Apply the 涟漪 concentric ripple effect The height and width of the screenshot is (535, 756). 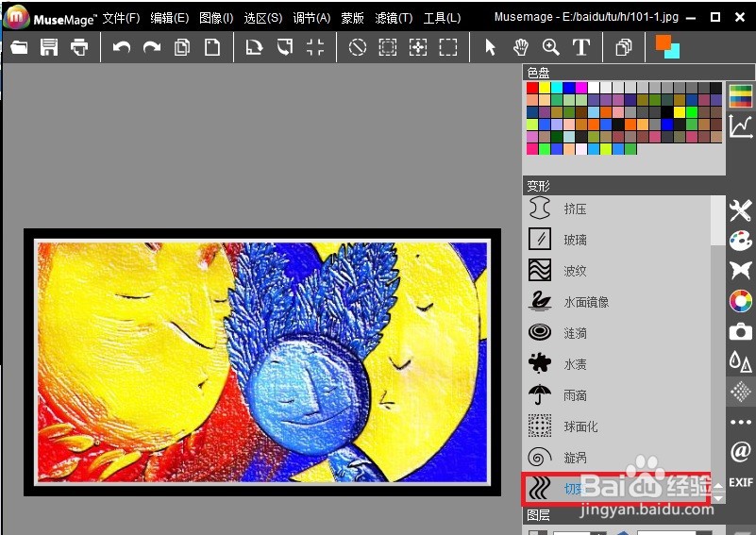(616, 332)
